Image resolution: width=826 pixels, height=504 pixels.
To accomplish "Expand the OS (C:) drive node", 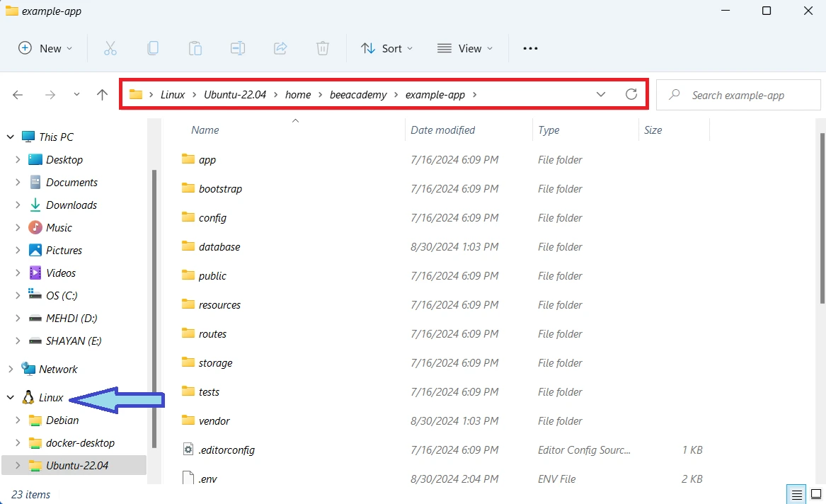I will pyautogui.click(x=18, y=295).
